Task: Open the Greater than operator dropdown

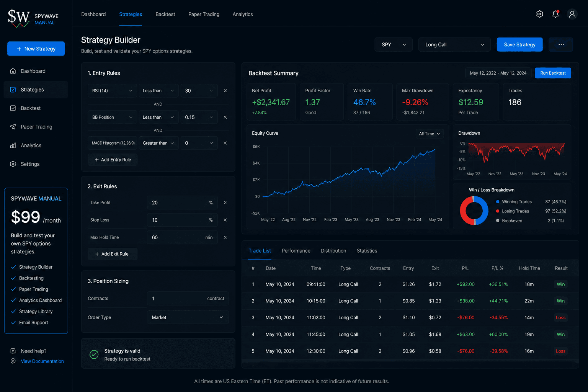Action: [158, 143]
